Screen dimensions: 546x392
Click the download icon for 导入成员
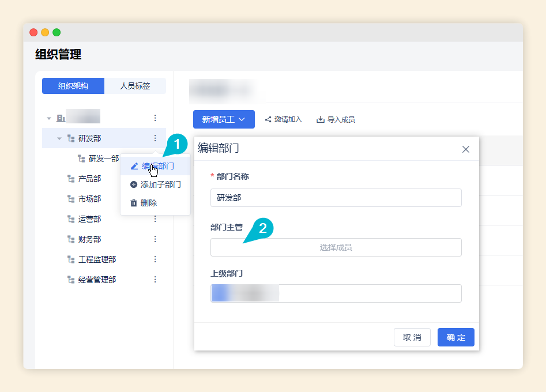(321, 120)
